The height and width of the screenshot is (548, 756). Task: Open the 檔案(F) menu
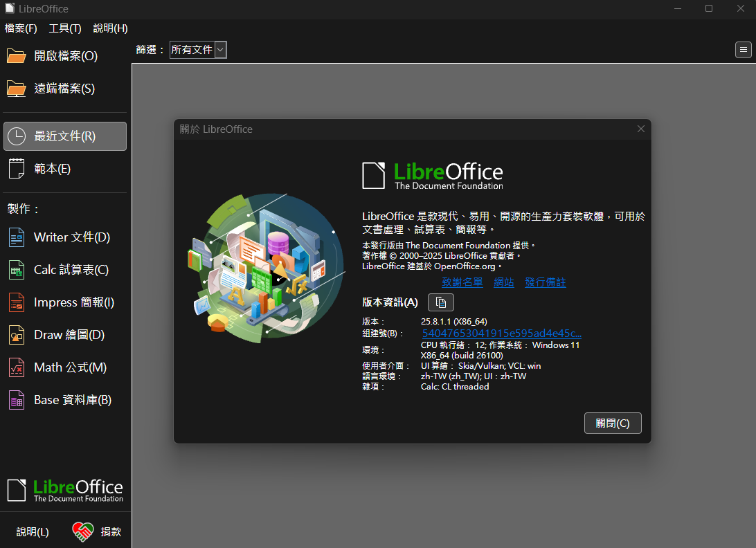21,28
